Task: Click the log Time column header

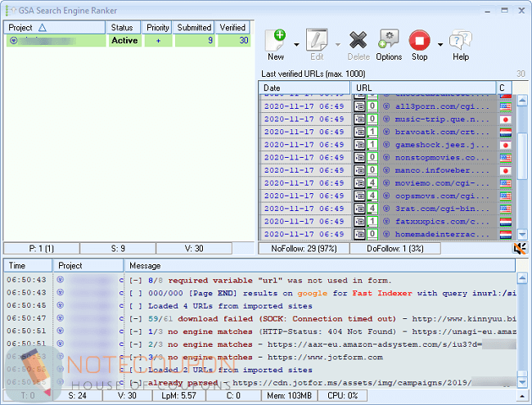Action: coord(28,266)
